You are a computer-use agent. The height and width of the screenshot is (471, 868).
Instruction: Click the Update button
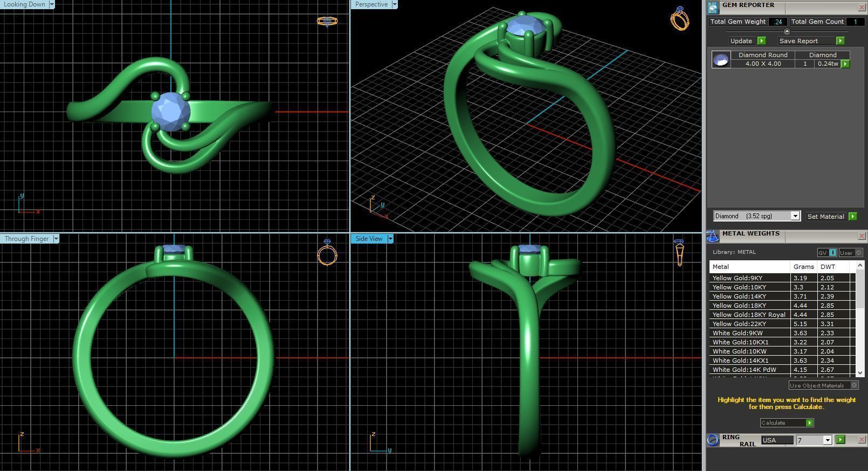741,41
